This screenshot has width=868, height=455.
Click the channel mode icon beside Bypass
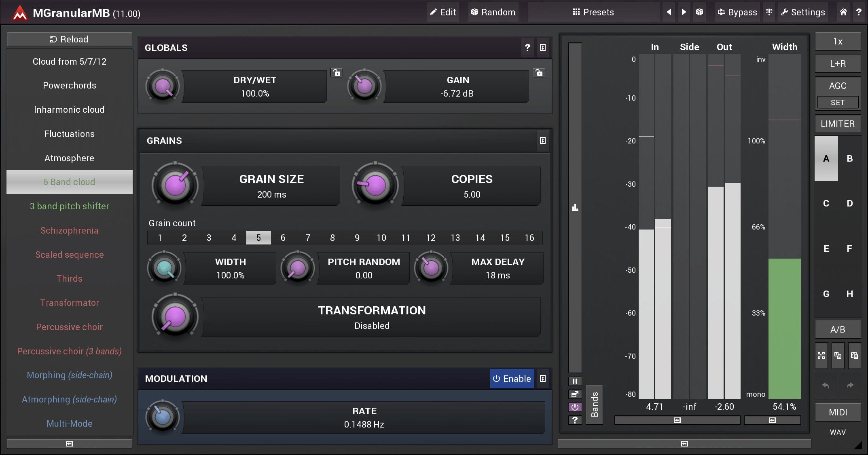pos(769,12)
